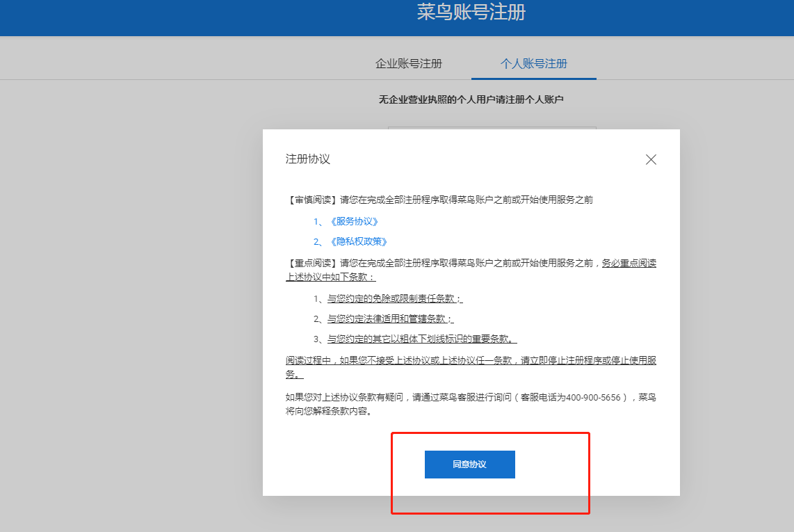This screenshot has width=794, height=532.
Task: Click the 同意协议 button
Action: pyautogui.click(x=469, y=464)
